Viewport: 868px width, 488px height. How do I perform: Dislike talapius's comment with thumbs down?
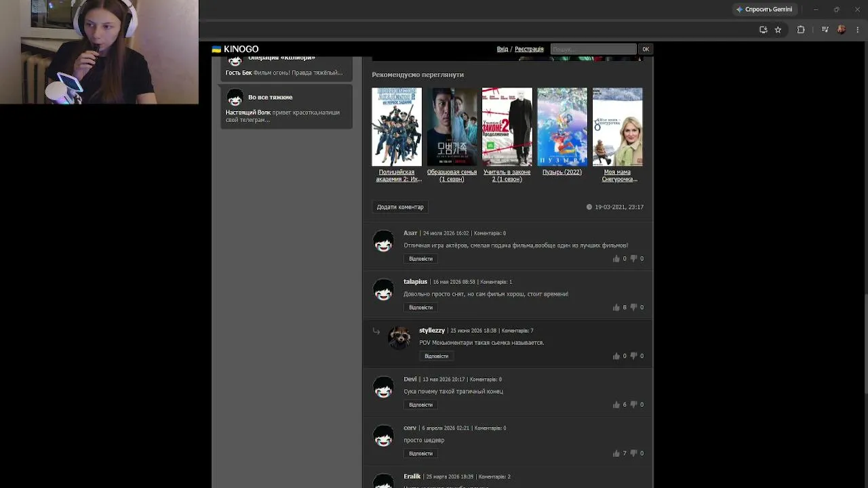pyautogui.click(x=633, y=308)
